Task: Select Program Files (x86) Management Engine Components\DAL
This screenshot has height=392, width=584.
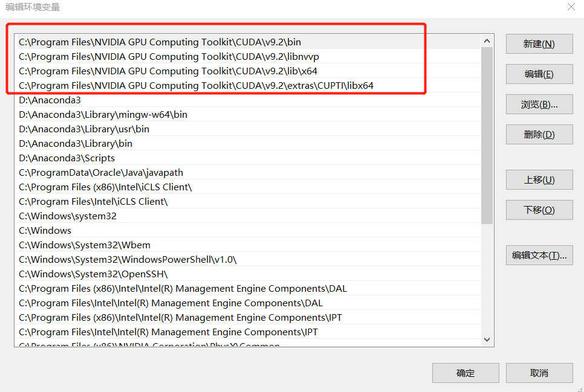Action: [248, 289]
